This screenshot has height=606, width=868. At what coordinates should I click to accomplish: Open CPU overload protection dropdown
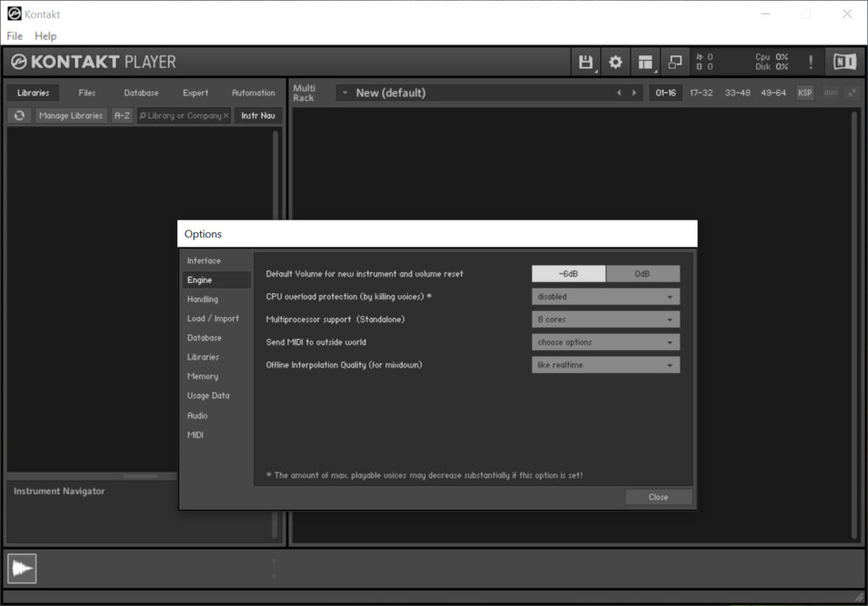605,297
